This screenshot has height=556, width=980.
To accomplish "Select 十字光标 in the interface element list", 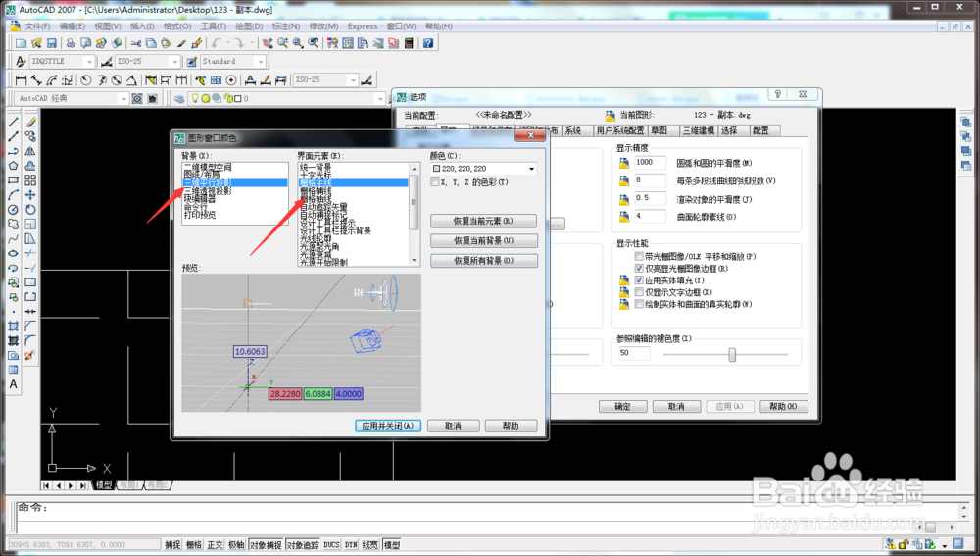I will point(315,176).
